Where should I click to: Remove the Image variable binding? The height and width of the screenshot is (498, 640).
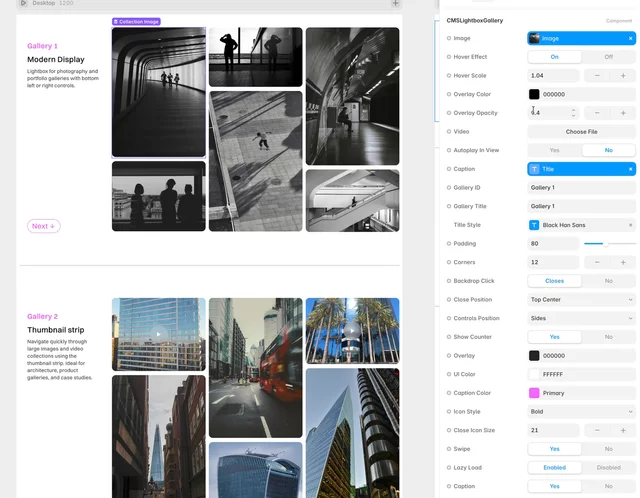630,38
